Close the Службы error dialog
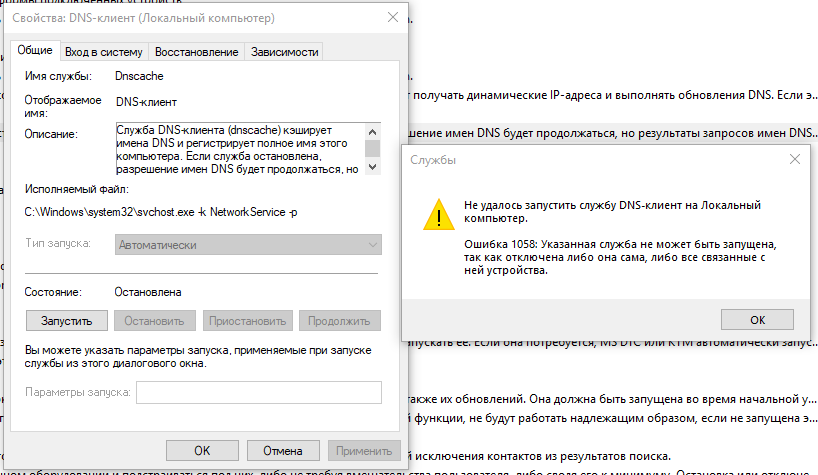 [795, 159]
